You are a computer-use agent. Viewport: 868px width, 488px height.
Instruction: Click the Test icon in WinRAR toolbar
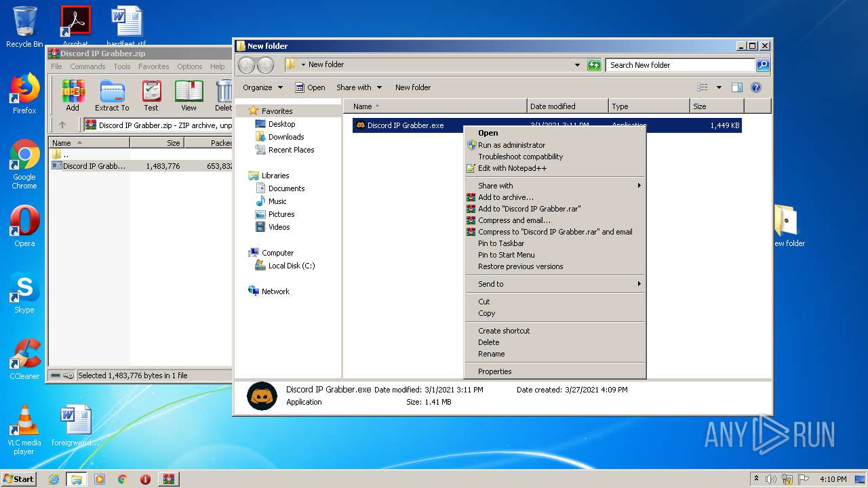(x=151, y=95)
